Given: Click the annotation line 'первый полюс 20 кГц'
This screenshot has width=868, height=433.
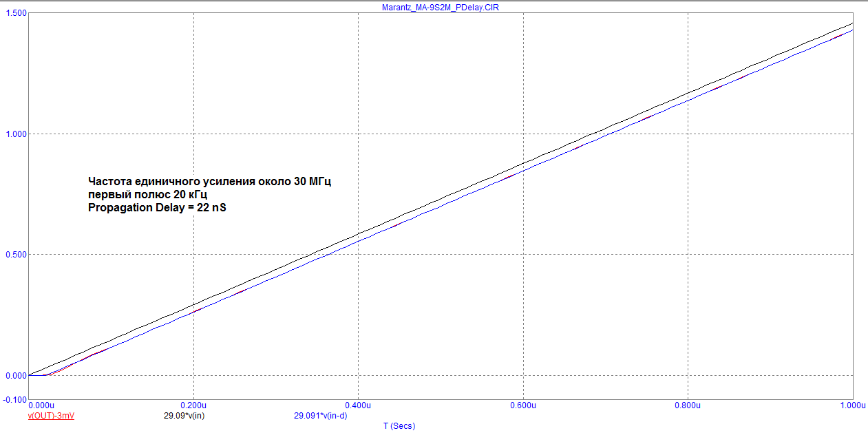Looking at the screenshot, I should tap(148, 195).
